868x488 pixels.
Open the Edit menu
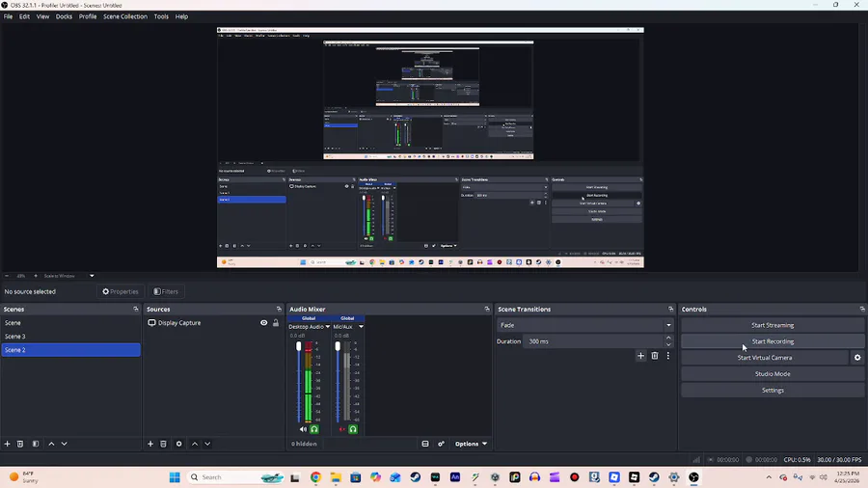coord(24,16)
